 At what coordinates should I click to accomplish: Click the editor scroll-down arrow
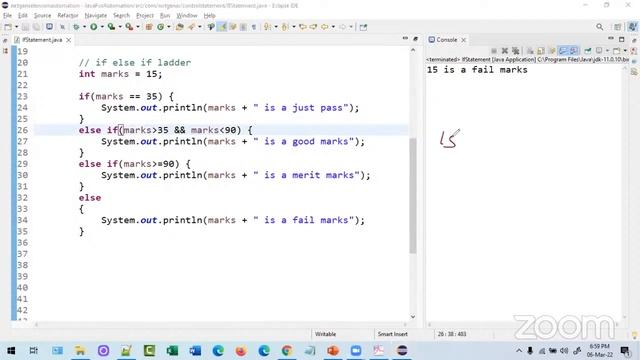pyautogui.click(x=413, y=316)
